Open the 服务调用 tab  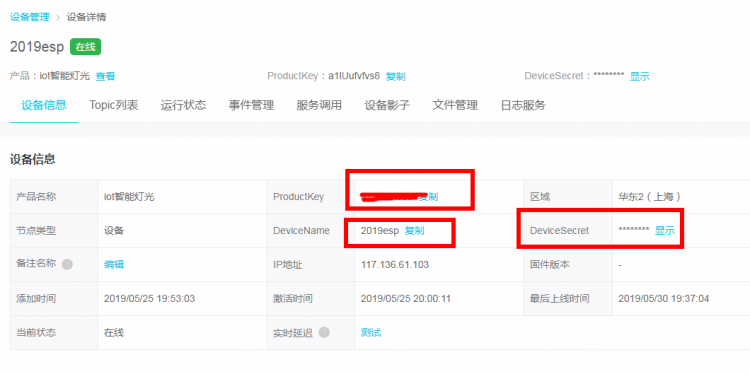pyautogui.click(x=319, y=105)
